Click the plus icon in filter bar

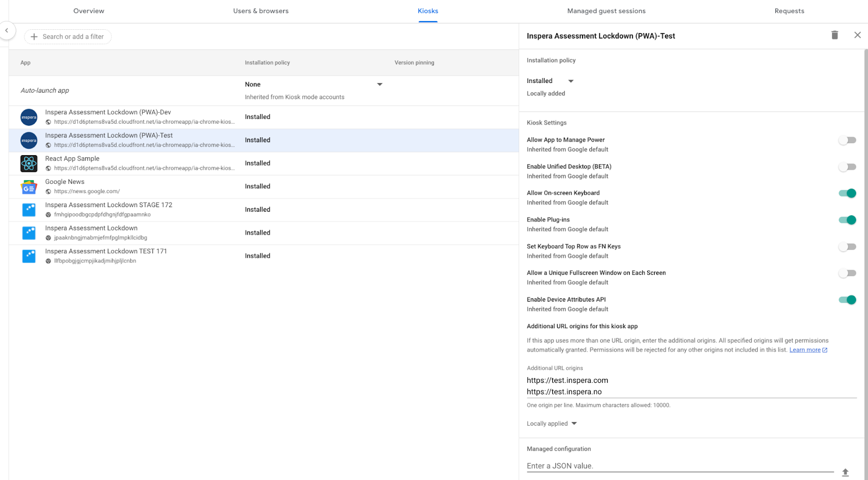pyautogui.click(x=34, y=37)
